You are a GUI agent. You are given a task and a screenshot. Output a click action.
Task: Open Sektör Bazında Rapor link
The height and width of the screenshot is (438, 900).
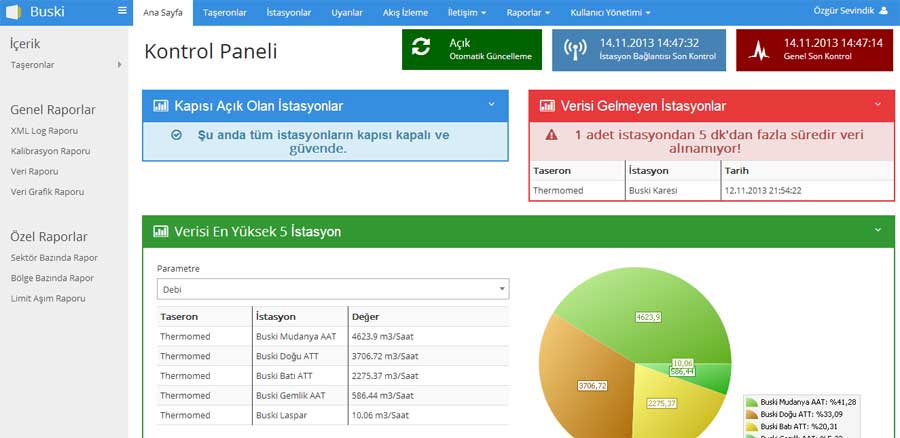click(54, 258)
